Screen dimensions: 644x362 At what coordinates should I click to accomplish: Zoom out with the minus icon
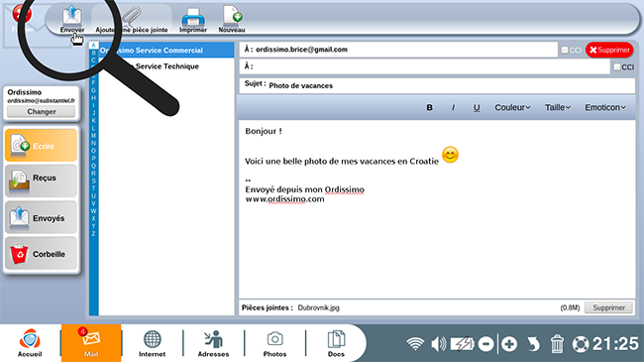(485, 344)
